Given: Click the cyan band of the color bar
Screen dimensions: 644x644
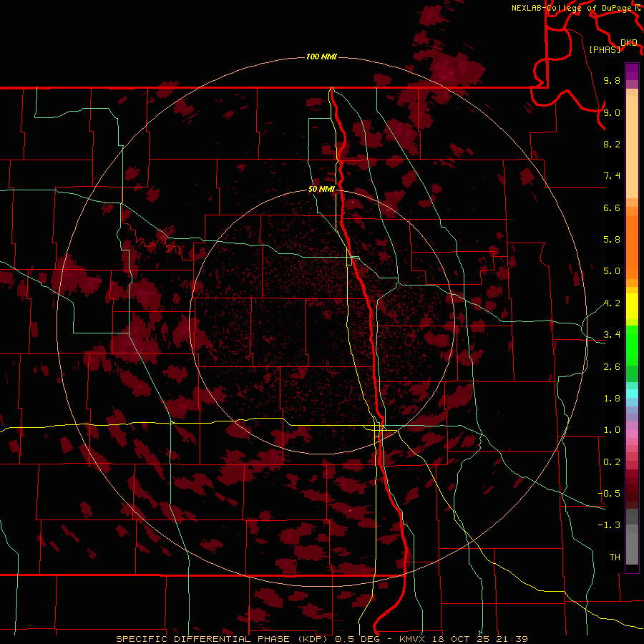Looking at the screenshot, I should [632, 394].
